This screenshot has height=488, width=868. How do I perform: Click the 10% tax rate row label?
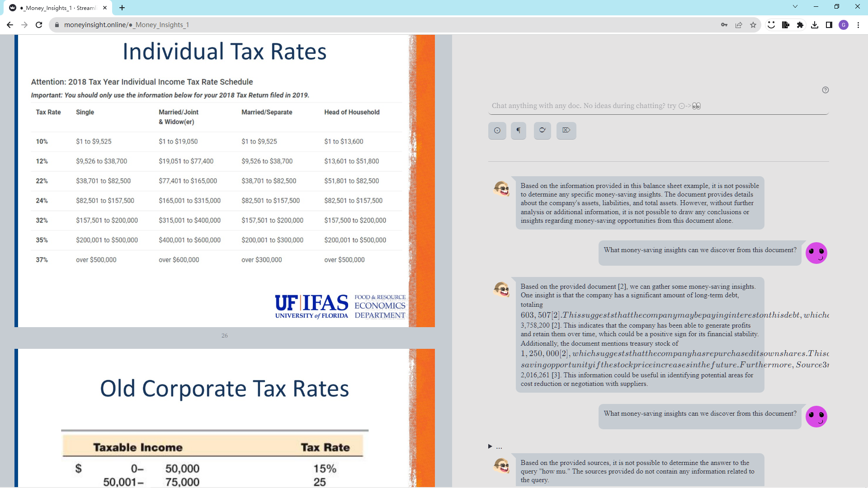42,141
